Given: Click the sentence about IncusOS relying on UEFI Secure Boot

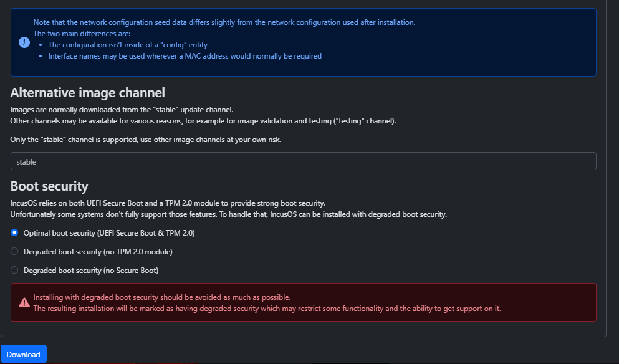Looking at the screenshot, I should 168,203.
